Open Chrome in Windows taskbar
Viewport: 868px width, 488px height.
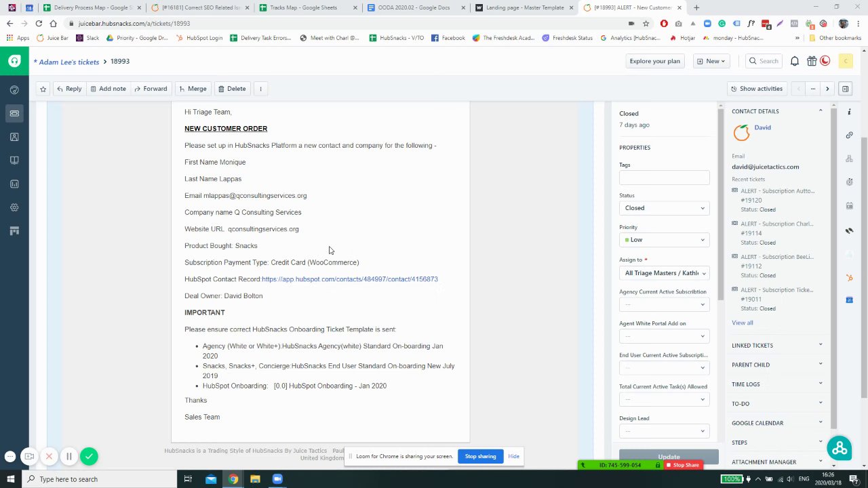coord(233,479)
